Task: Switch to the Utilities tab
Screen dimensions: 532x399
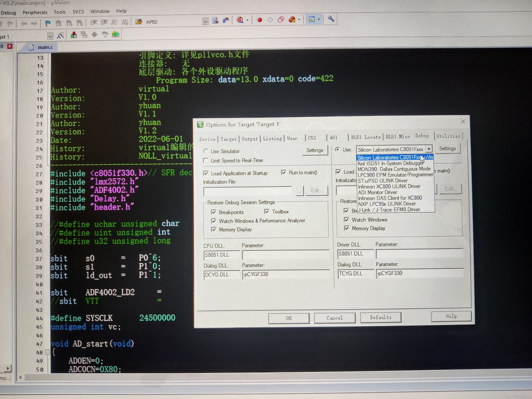Action: 449,136
